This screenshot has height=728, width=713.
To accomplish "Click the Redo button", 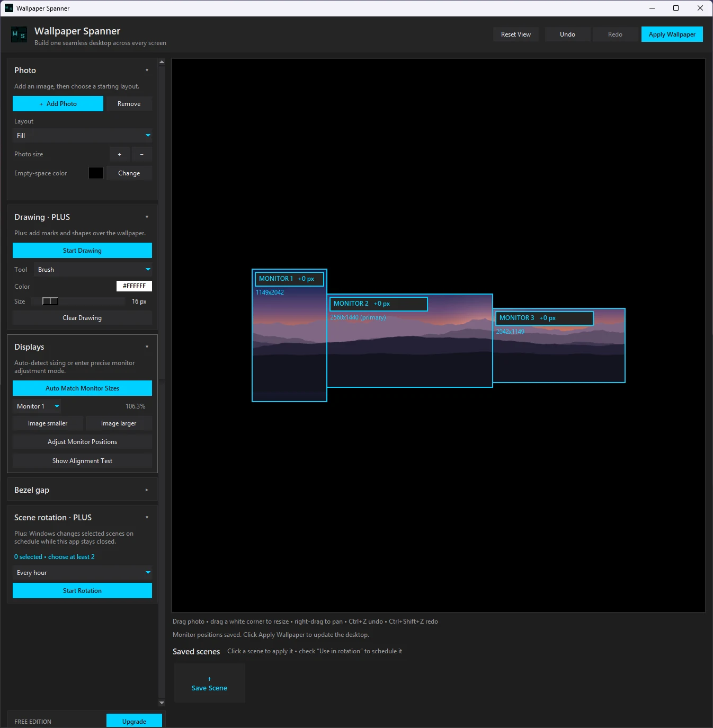I will coord(615,34).
